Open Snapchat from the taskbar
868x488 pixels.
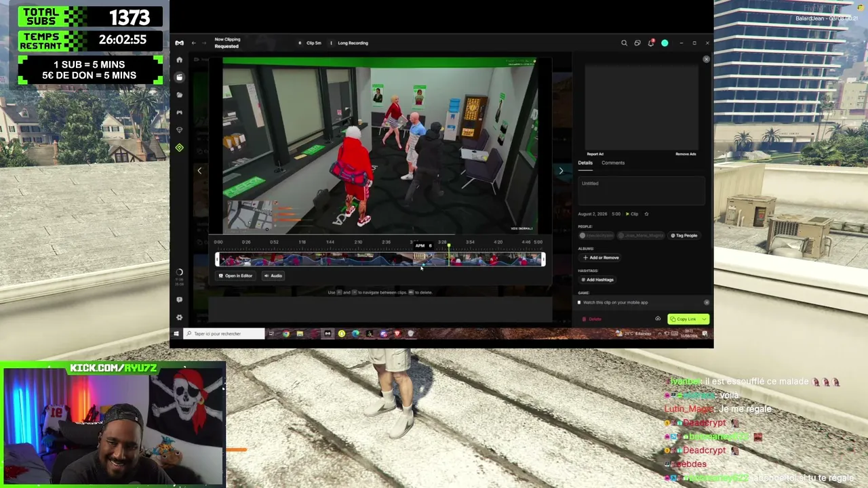(x=341, y=333)
